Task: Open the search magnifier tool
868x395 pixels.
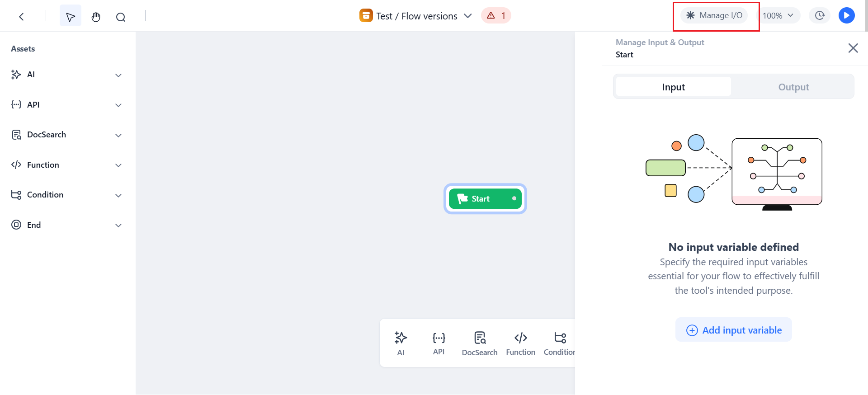Action: [121, 17]
